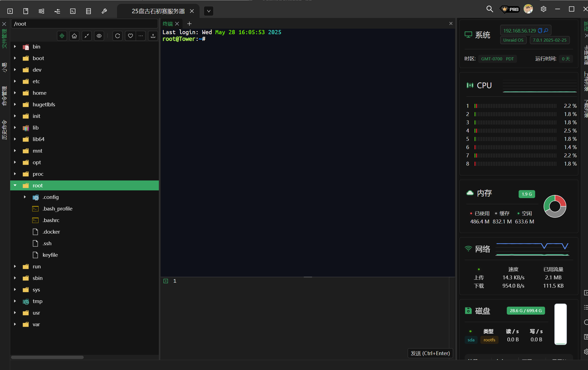This screenshot has height=370, width=588.
Task: Close the file manager side panel
Action: tap(4, 24)
